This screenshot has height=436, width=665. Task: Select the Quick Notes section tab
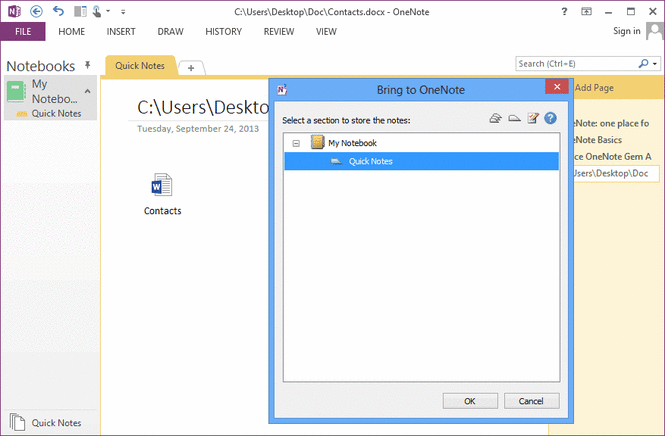click(140, 66)
